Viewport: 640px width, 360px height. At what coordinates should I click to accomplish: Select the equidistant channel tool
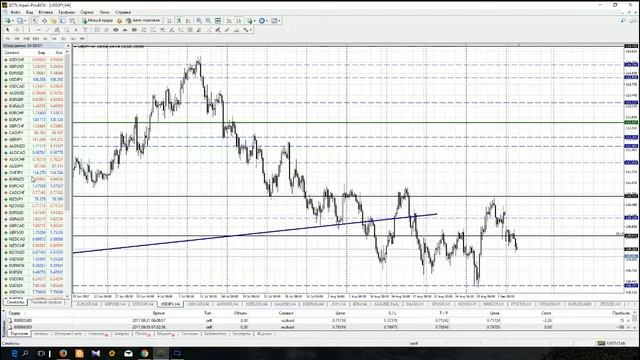(57, 30)
